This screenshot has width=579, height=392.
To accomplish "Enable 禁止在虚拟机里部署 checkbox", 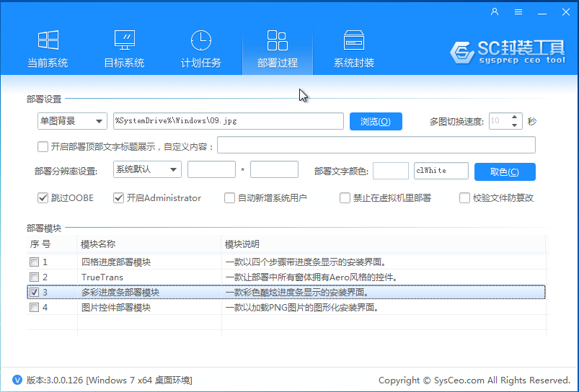I will [x=345, y=198].
